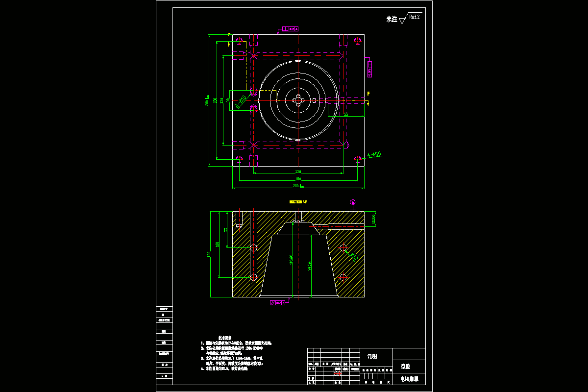Select the 94.56 height dimension in the section
The height and width of the screenshot is (392, 588).
(x=309, y=266)
